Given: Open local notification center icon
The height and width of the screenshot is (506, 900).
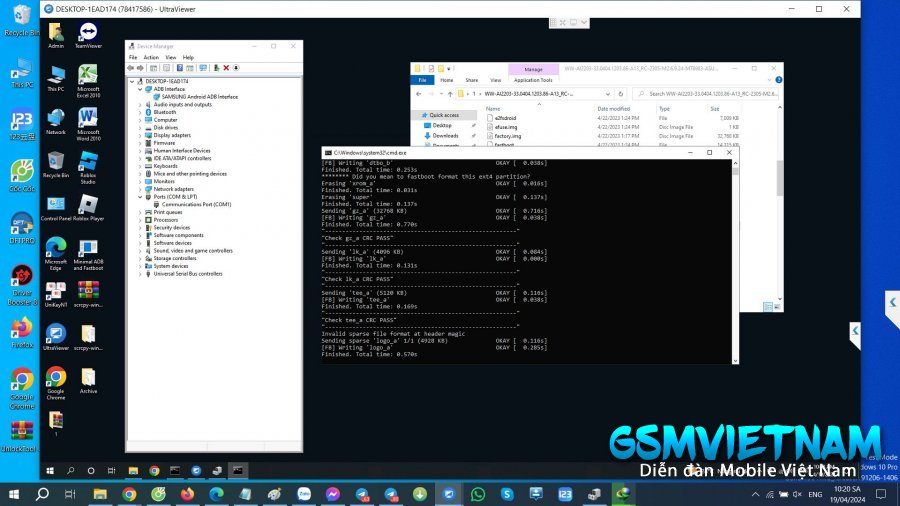Looking at the screenshot, I should click(881, 494).
